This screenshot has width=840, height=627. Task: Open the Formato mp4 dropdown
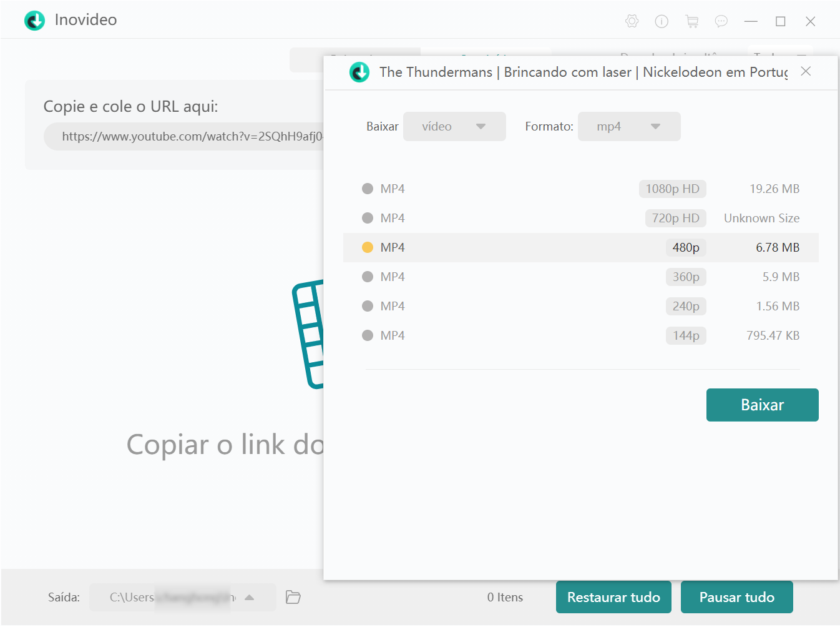pyautogui.click(x=629, y=126)
